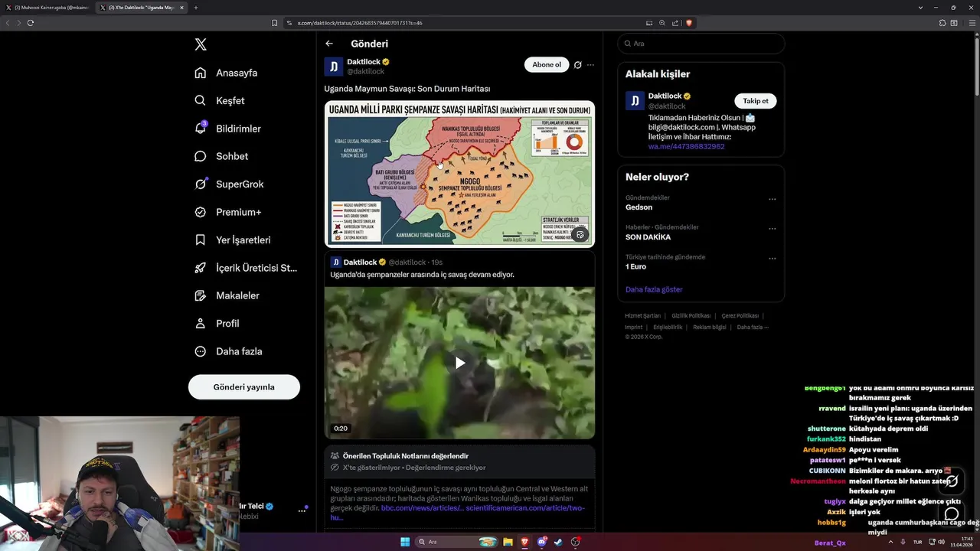Open Çerez Politikası footer link

pos(740,316)
